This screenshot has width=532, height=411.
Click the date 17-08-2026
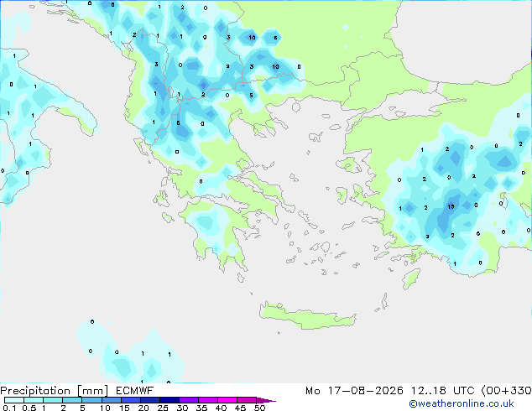coord(366,391)
